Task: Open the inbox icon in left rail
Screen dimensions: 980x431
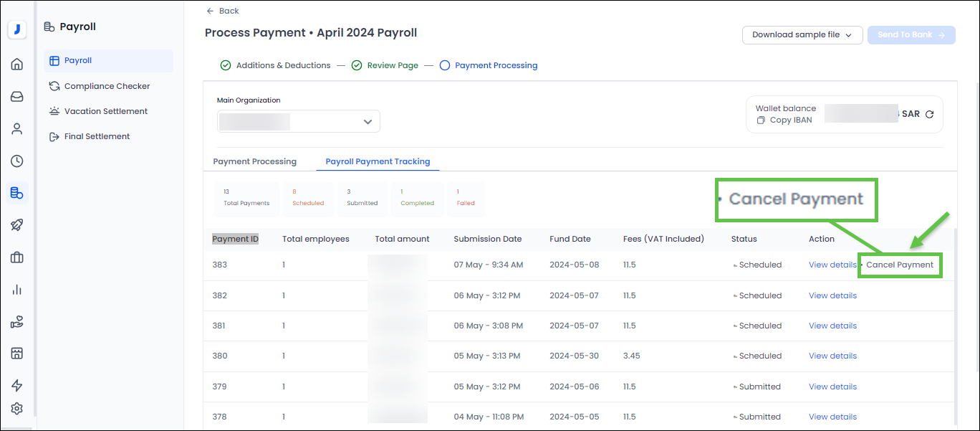Action: (x=17, y=97)
